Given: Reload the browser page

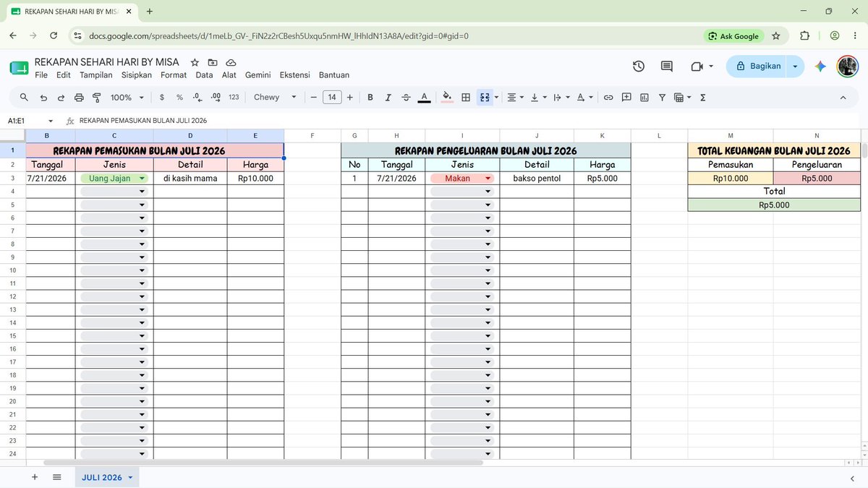Looking at the screenshot, I should (x=54, y=35).
